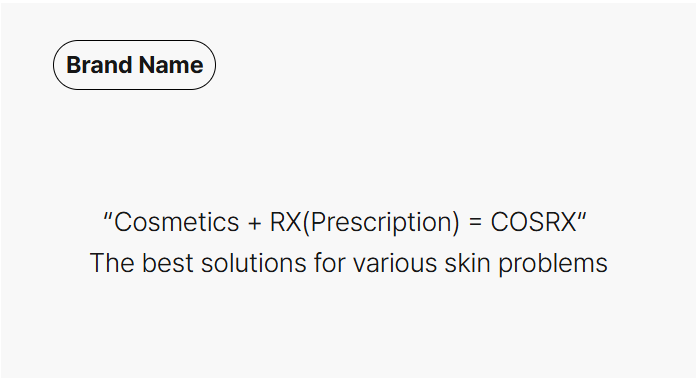This screenshot has width=697, height=378.
Task: Click the plus sign in the formula
Action: pyautogui.click(x=255, y=223)
